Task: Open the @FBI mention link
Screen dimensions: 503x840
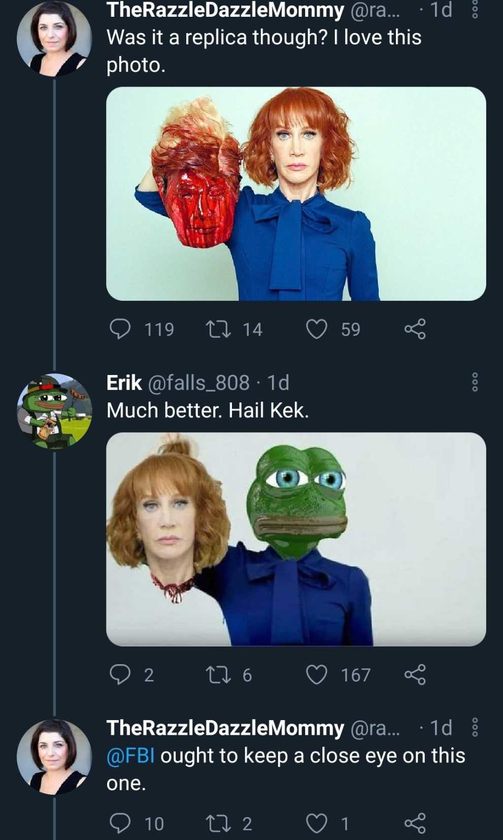Action: click(x=131, y=755)
